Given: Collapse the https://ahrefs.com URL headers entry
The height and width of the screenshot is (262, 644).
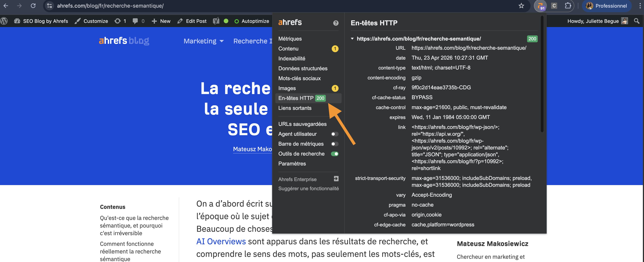Looking at the screenshot, I should pyautogui.click(x=352, y=39).
